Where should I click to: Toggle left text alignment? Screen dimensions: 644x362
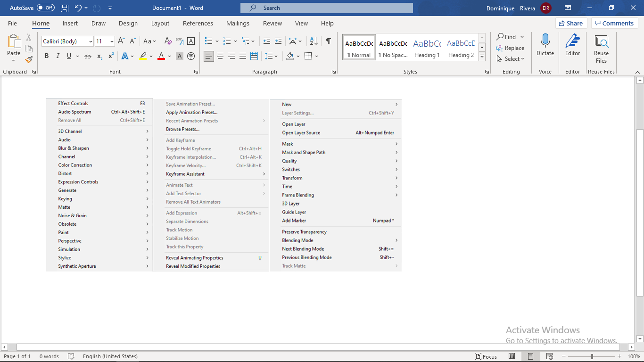point(209,56)
